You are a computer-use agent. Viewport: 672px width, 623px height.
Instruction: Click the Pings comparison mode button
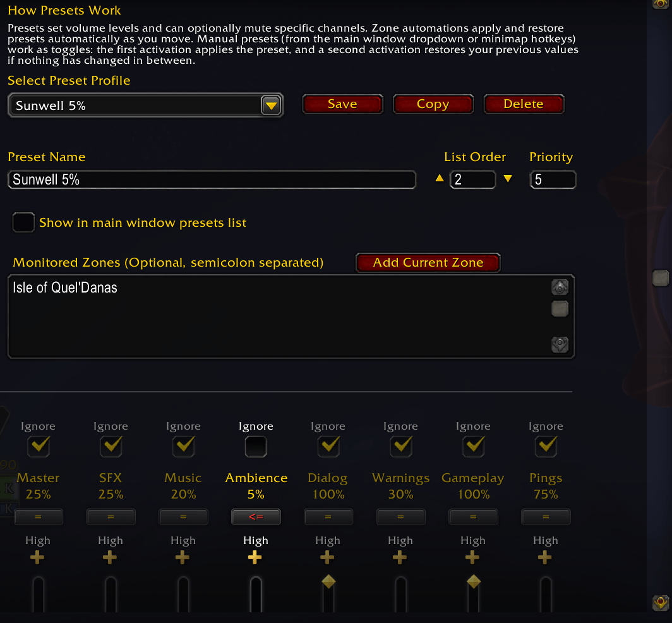coord(546,517)
